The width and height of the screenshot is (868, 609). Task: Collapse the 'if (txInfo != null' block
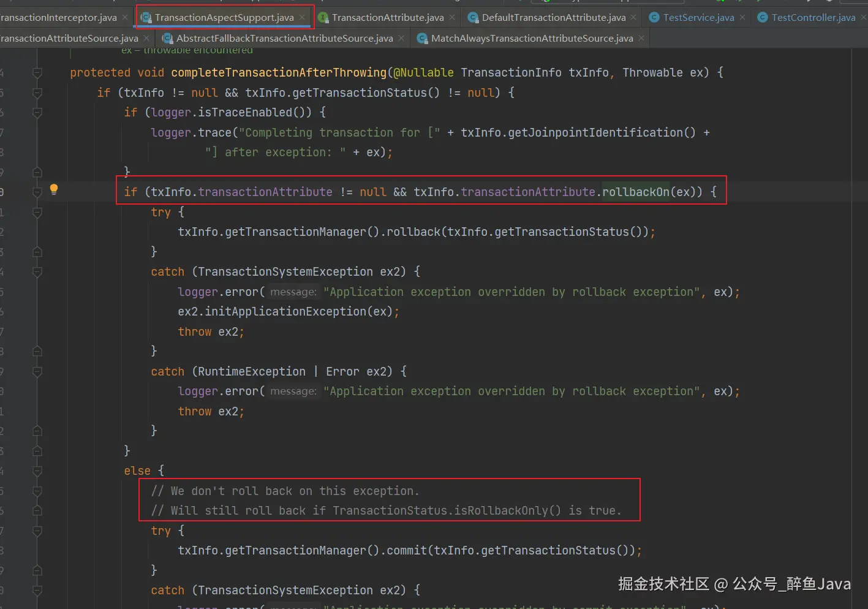coord(37,93)
